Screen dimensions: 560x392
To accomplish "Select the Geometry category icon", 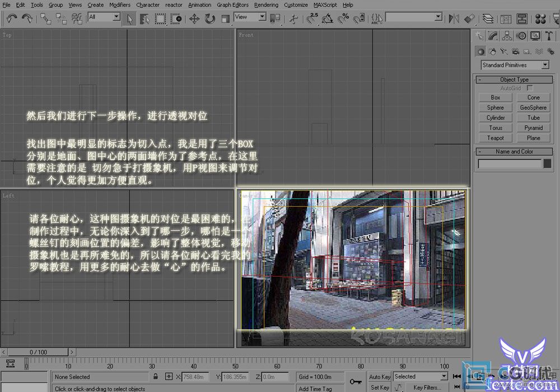I will tap(480, 52).
